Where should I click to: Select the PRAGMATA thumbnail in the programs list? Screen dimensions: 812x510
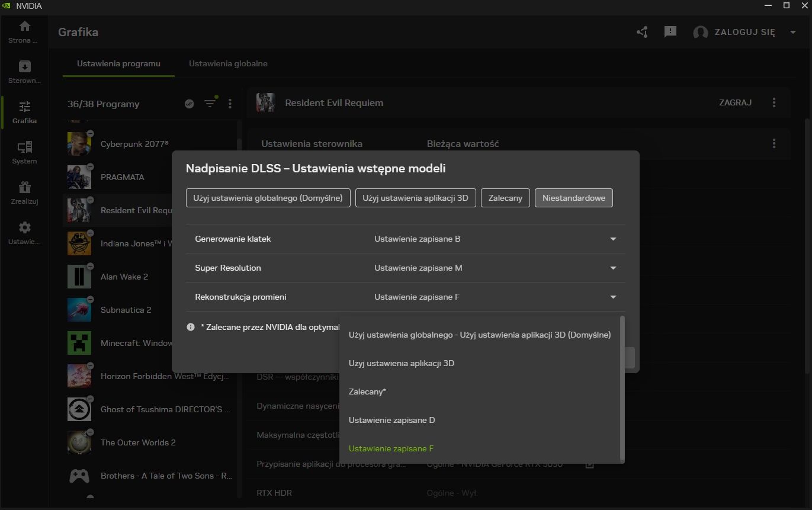pyautogui.click(x=79, y=177)
